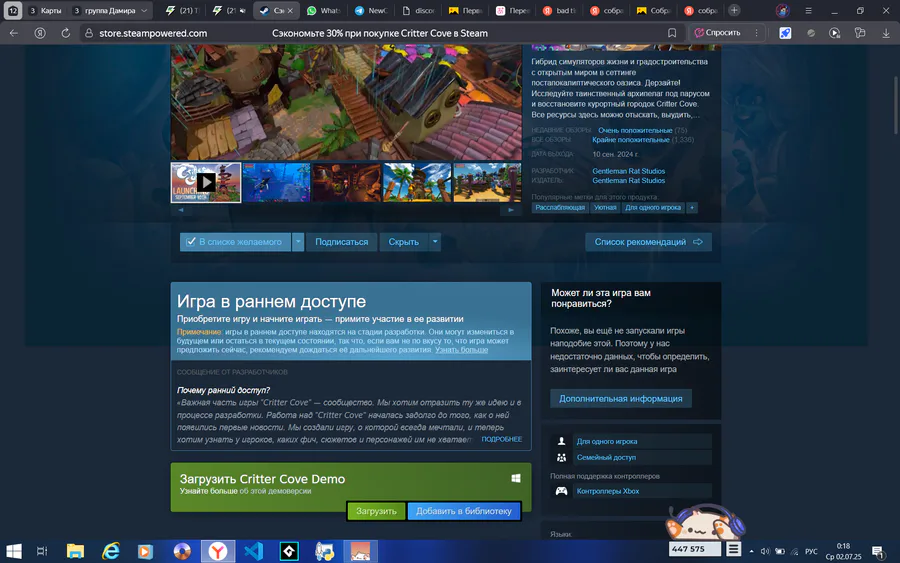Expand the wishlist dropdown arrow
900x563 pixels.
click(x=298, y=242)
